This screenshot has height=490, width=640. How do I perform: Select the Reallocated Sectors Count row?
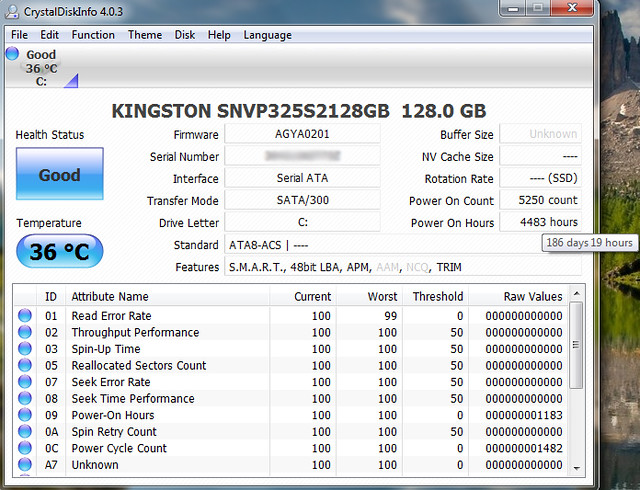(291, 365)
